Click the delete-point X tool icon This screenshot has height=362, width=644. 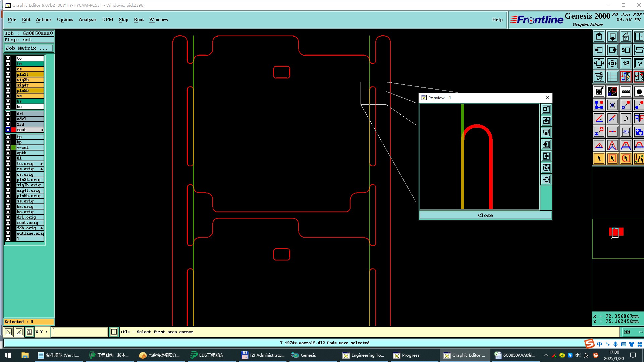[612, 105]
